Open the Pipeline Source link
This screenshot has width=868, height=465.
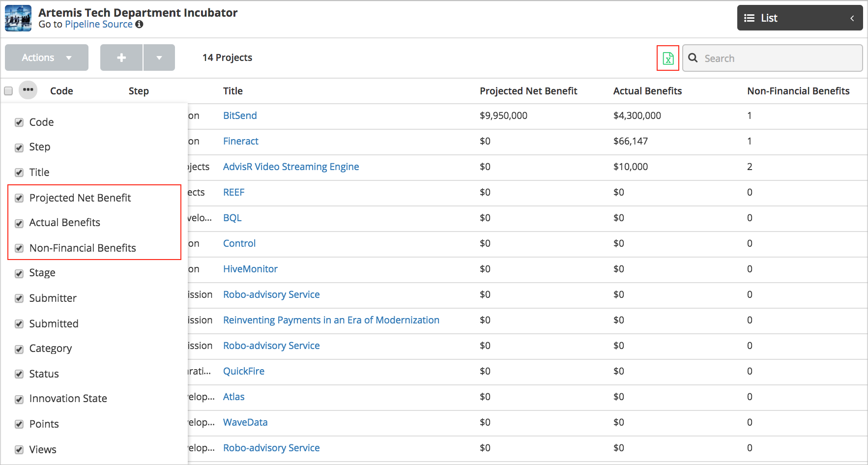click(99, 24)
